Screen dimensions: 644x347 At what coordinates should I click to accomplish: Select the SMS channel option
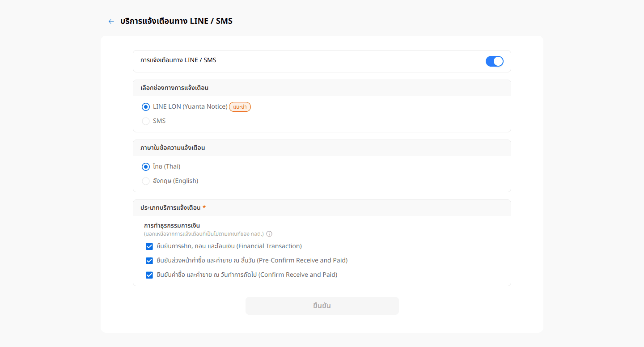pos(146,121)
